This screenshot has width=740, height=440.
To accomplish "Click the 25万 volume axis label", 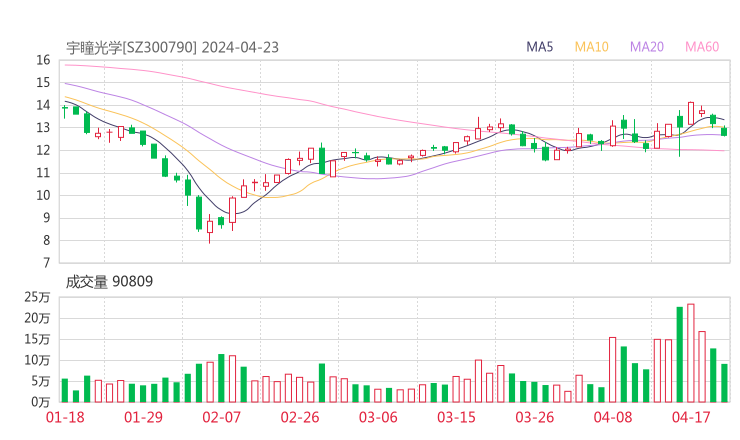I will pos(37,297).
